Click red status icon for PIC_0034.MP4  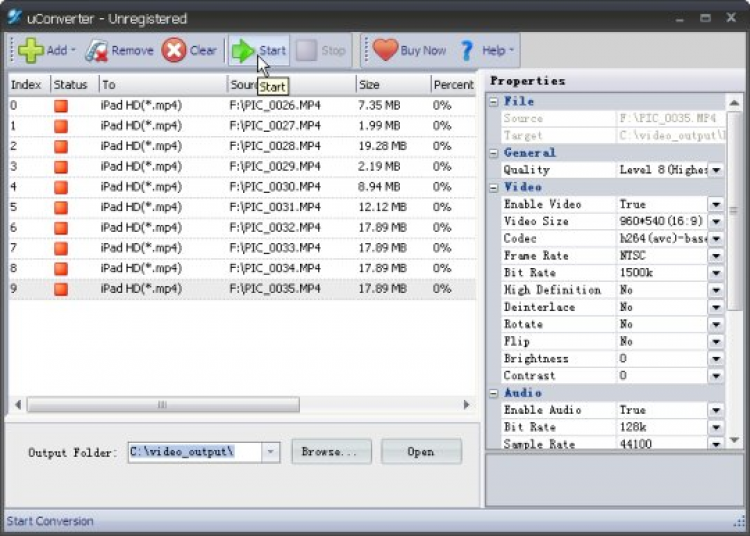point(61,269)
